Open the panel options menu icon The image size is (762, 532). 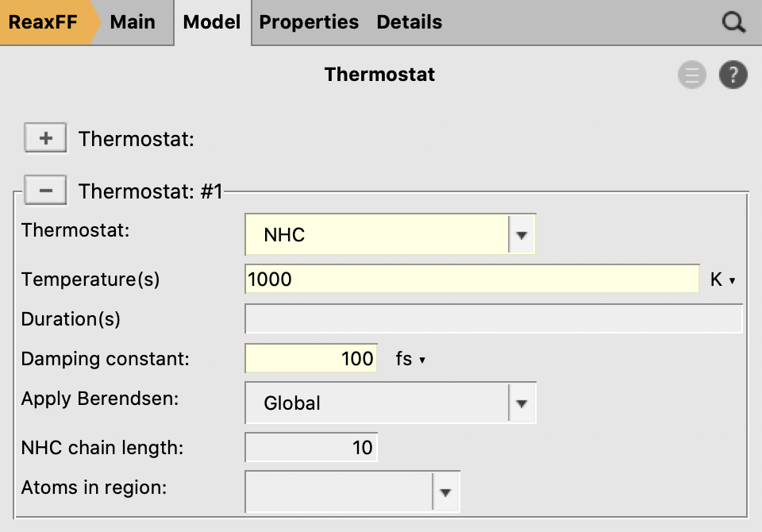[691, 75]
